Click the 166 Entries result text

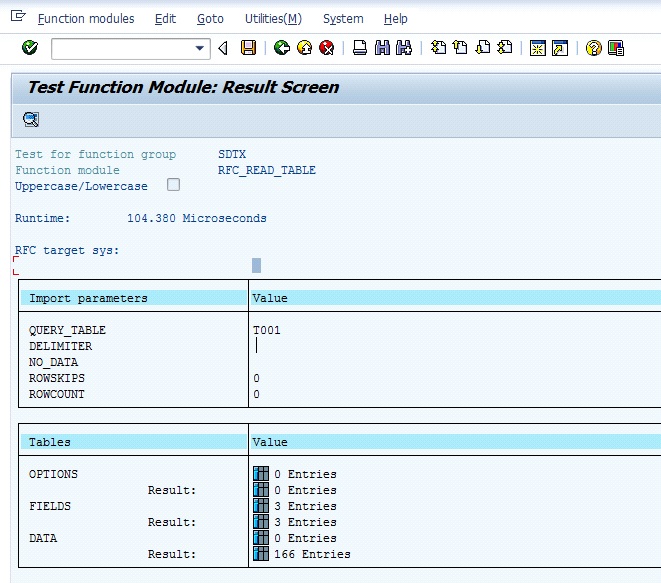[x=312, y=554]
